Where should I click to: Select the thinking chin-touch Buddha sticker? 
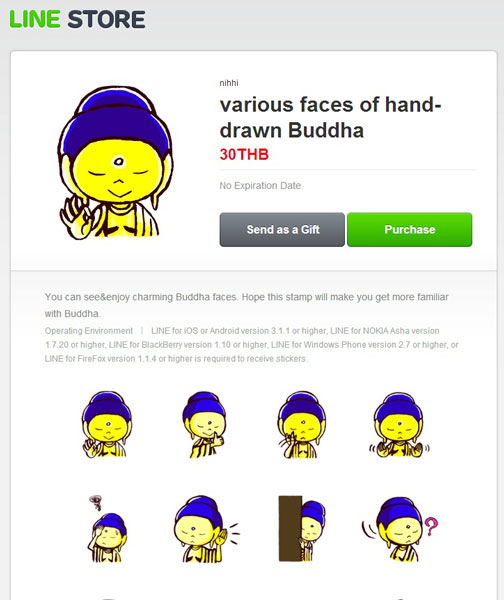tap(204, 424)
